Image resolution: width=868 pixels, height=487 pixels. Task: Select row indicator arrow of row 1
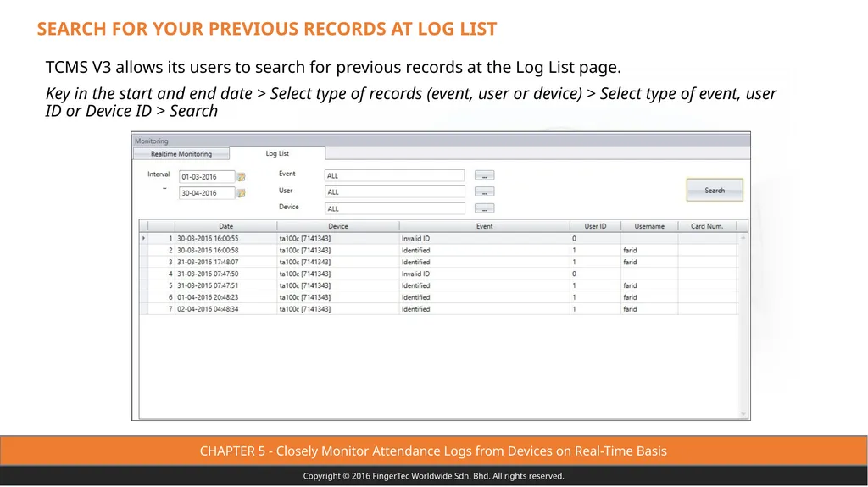[x=143, y=239]
